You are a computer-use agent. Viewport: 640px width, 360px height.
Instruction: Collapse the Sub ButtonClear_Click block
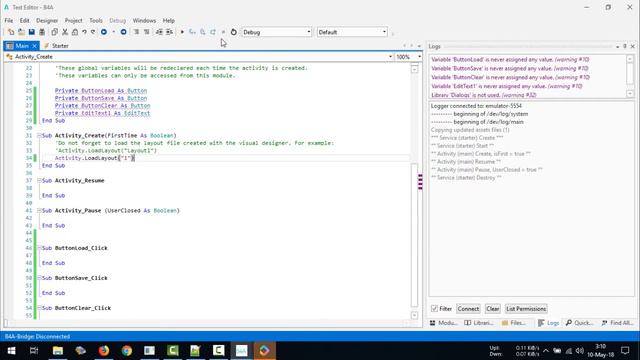[x=39, y=308]
